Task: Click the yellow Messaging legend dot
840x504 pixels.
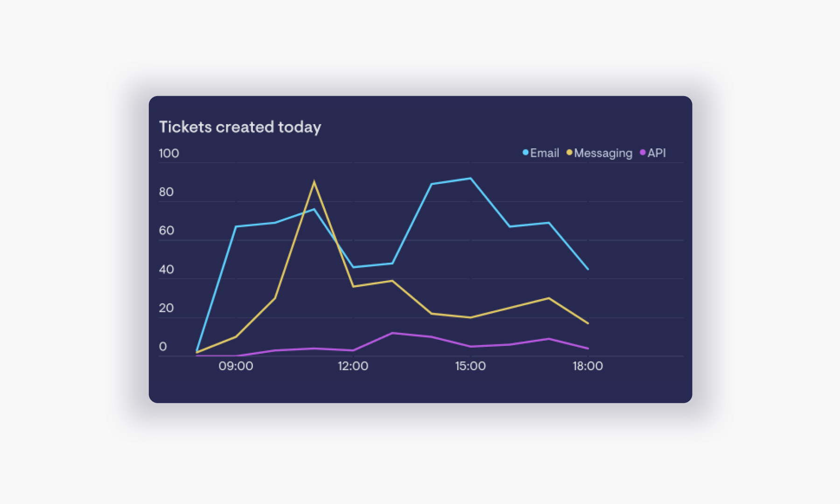Action: click(570, 153)
